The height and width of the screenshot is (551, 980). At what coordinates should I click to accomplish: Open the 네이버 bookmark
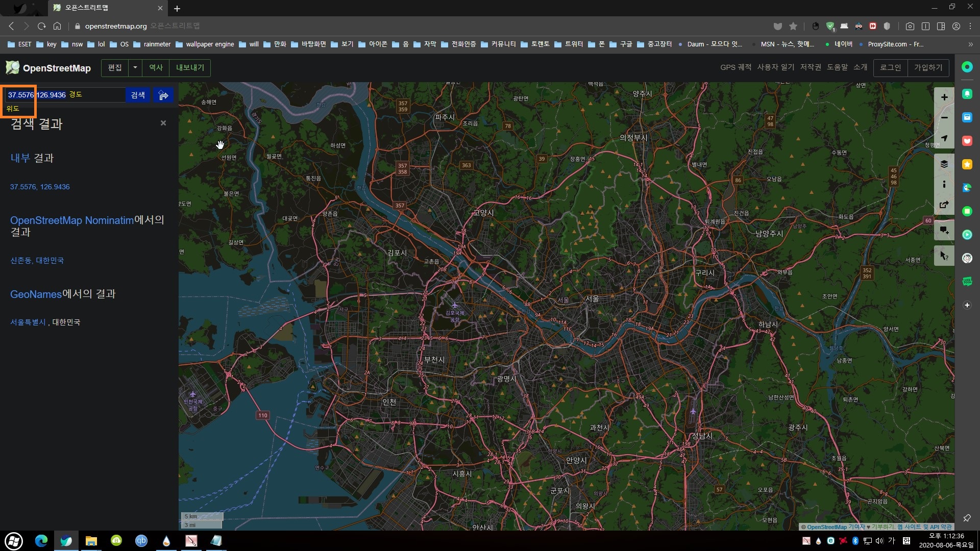pyautogui.click(x=839, y=44)
